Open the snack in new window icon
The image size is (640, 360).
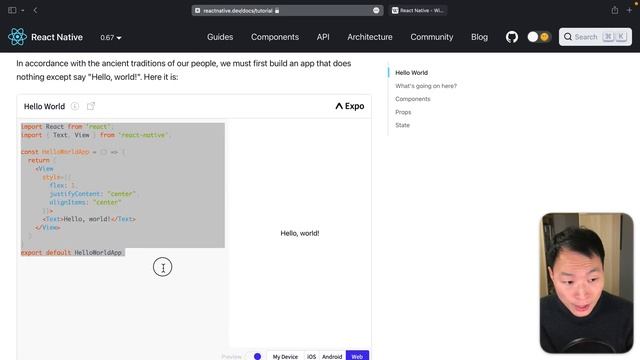[x=91, y=106]
